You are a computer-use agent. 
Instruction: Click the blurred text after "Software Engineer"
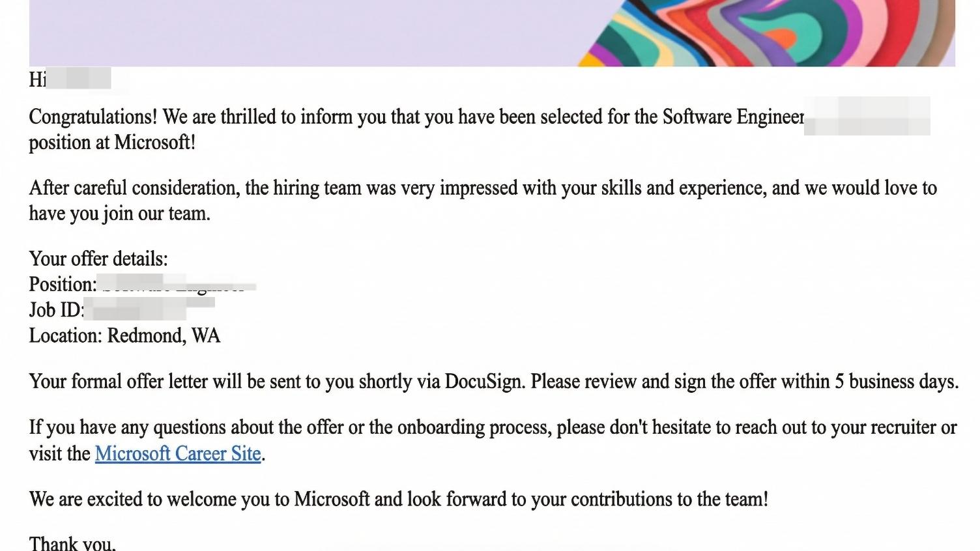pos(867,116)
